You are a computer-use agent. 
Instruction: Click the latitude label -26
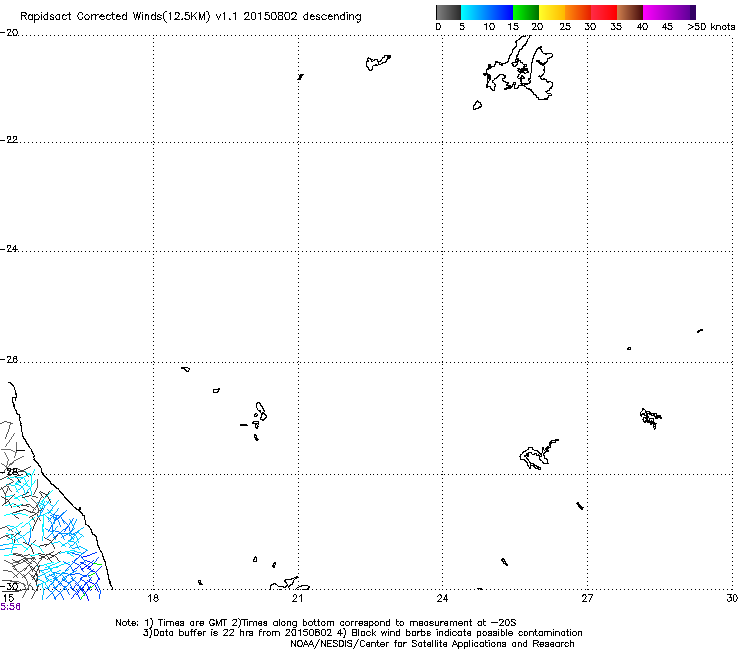pyautogui.click(x=9, y=360)
